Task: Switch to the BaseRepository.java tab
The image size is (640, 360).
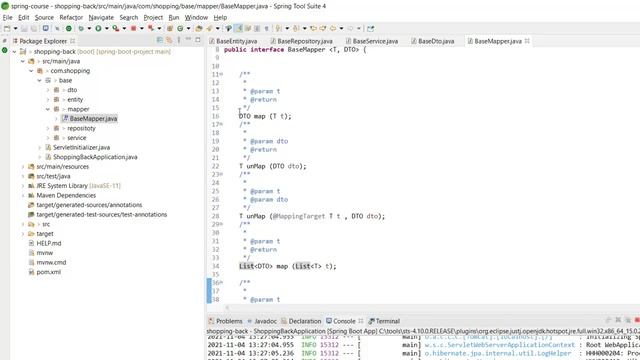Action: (x=301, y=41)
